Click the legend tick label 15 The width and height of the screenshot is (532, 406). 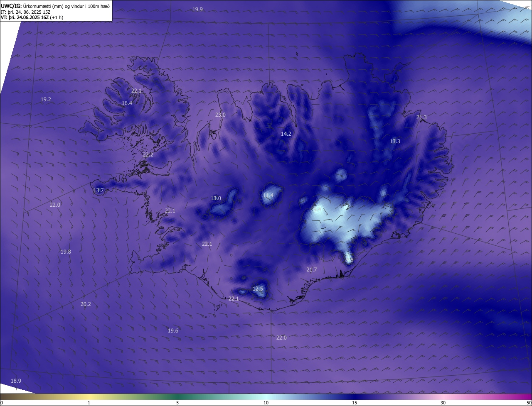pos(355,403)
